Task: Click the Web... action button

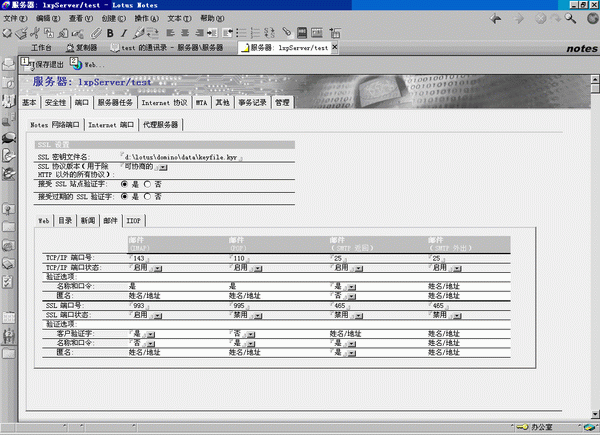Action: click(x=87, y=65)
